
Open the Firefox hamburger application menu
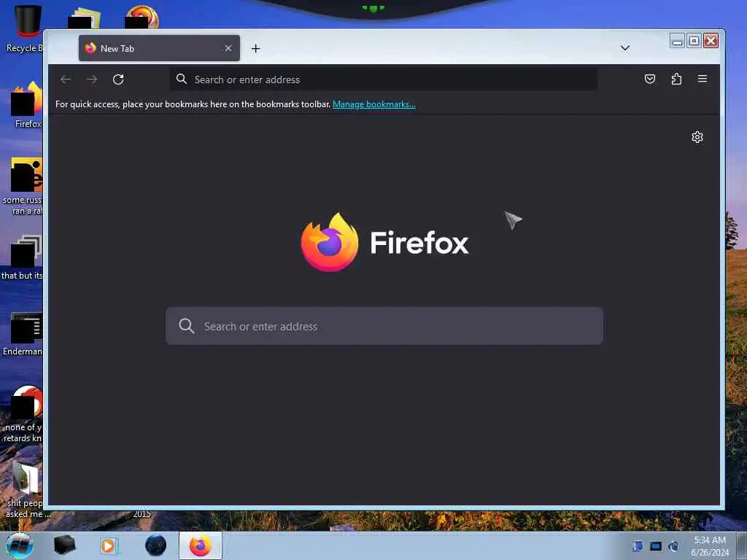point(703,79)
